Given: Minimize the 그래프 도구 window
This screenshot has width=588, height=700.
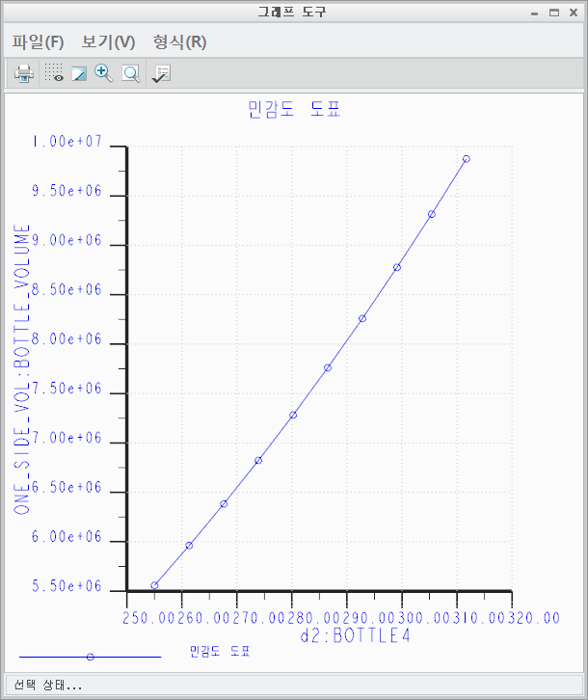Looking at the screenshot, I should [x=534, y=13].
